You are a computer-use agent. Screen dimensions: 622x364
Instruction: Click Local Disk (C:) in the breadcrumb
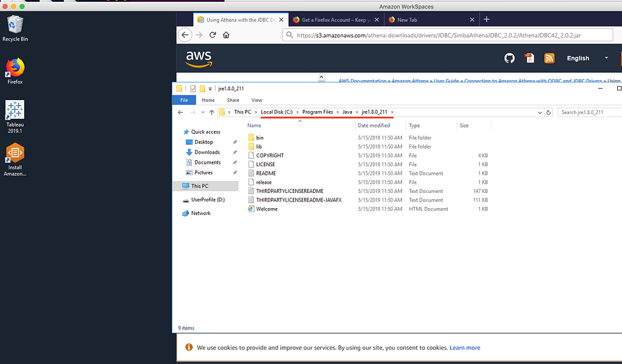point(276,112)
